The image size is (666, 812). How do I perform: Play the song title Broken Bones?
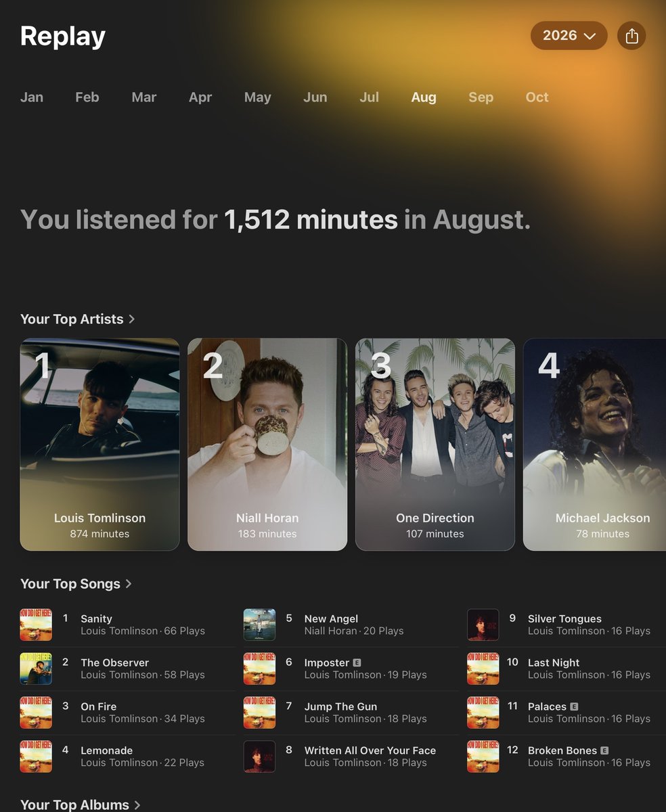click(x=562, y=750)
